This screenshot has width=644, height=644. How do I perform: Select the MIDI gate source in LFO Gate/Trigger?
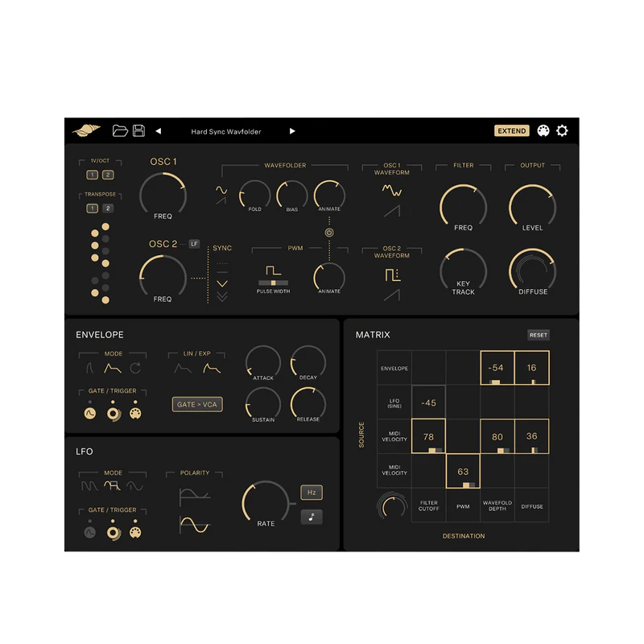pyautogui.click(x=135, y=532)
